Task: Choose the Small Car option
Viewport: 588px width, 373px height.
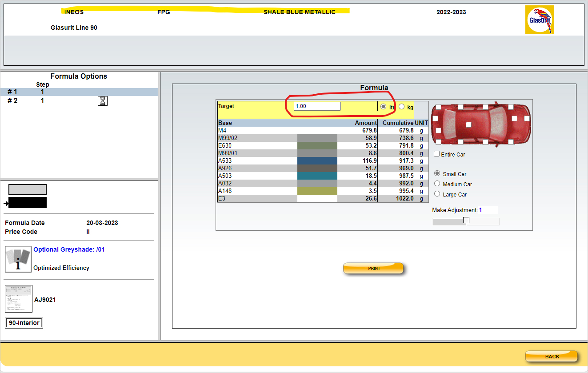Action: pos(437,173)
